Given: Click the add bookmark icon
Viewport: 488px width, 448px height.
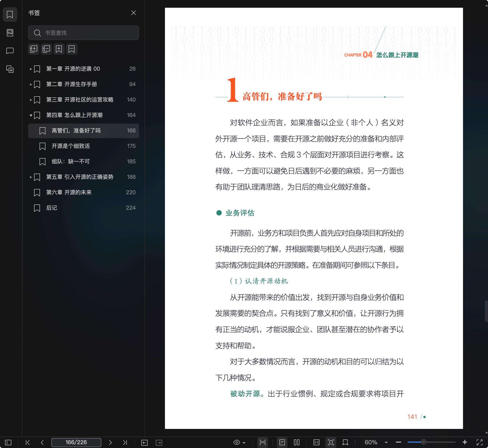Looking at the screenshot, I should tap(59, 49).
